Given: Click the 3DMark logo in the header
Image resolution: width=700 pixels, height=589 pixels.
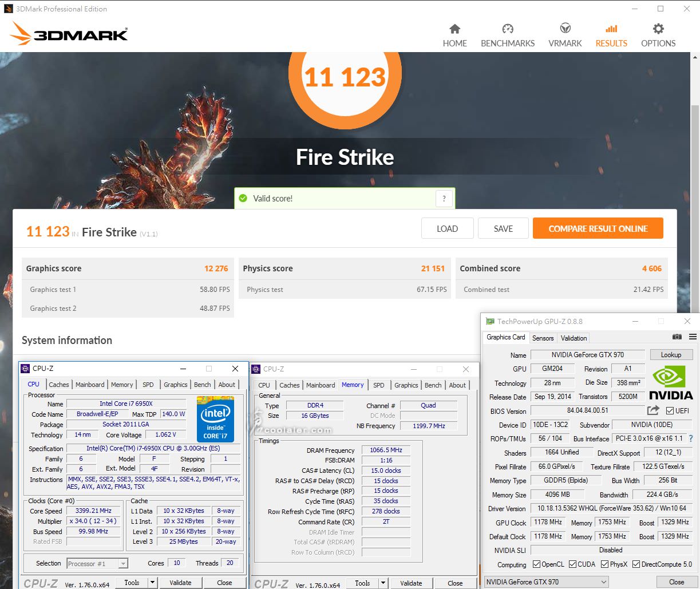Looking at the screenshot, I should click(69, 34).
